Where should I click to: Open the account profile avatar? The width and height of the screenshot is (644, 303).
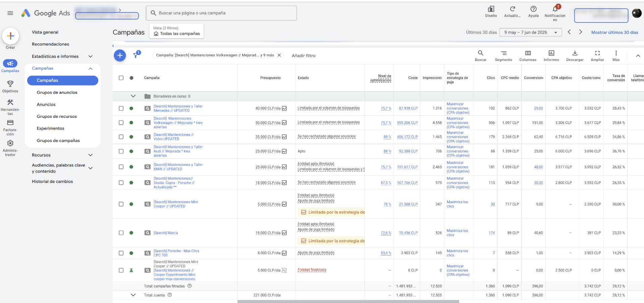coord(637,13)
